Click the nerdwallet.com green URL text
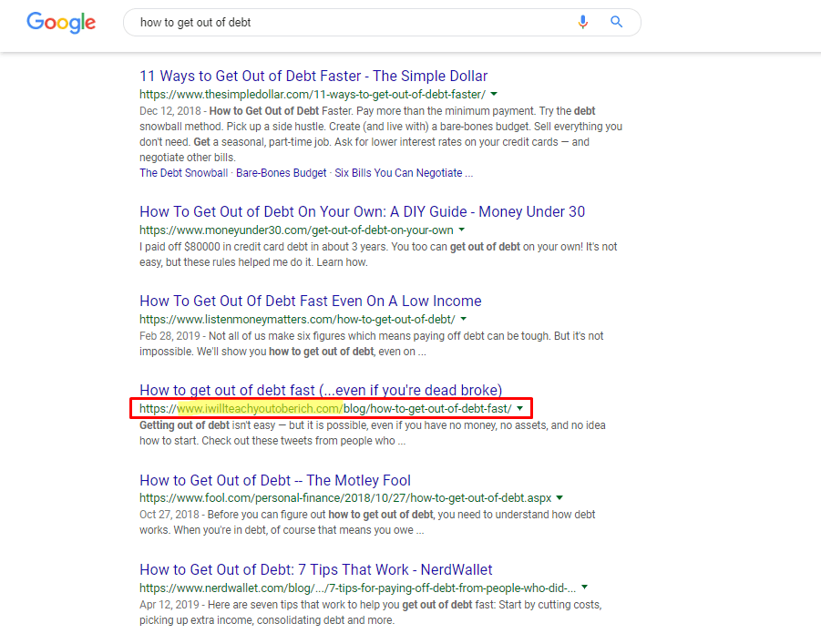 (357, 588)
